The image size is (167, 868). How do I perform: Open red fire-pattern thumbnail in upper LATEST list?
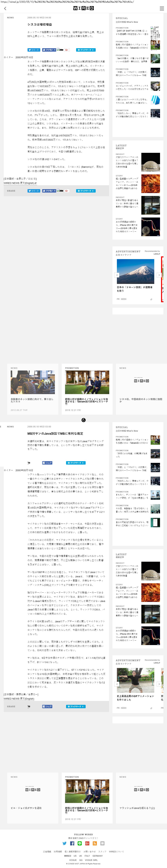(151, 184)
